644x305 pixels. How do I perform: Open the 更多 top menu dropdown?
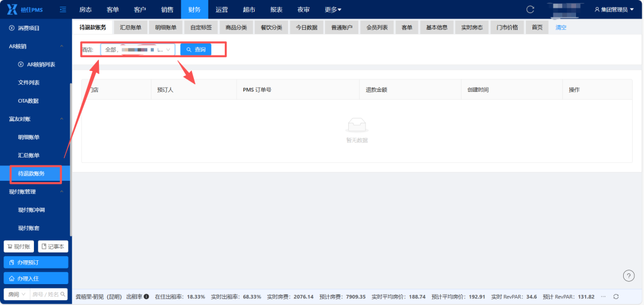pos(333,9)
